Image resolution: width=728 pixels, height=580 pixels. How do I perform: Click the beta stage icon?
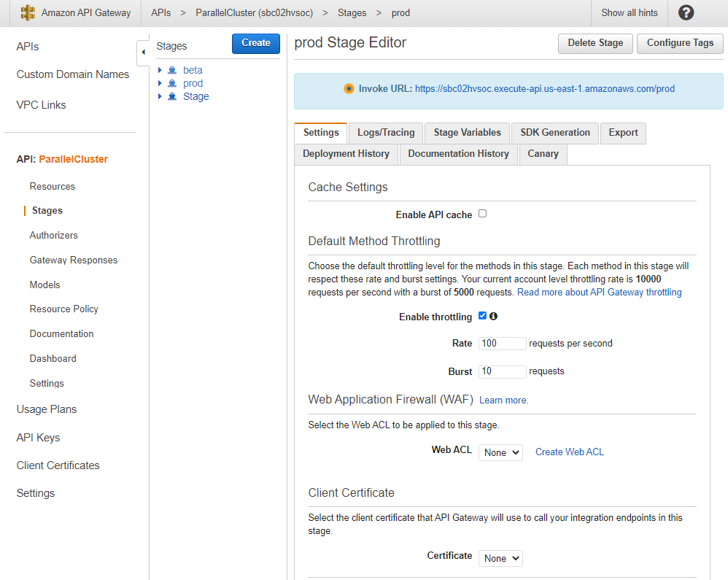[x=172, y=71]
